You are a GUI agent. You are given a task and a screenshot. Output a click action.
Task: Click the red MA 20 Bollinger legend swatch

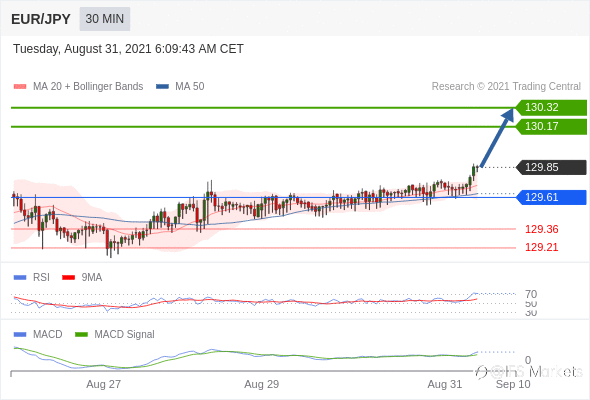click(x=20, y=87)
